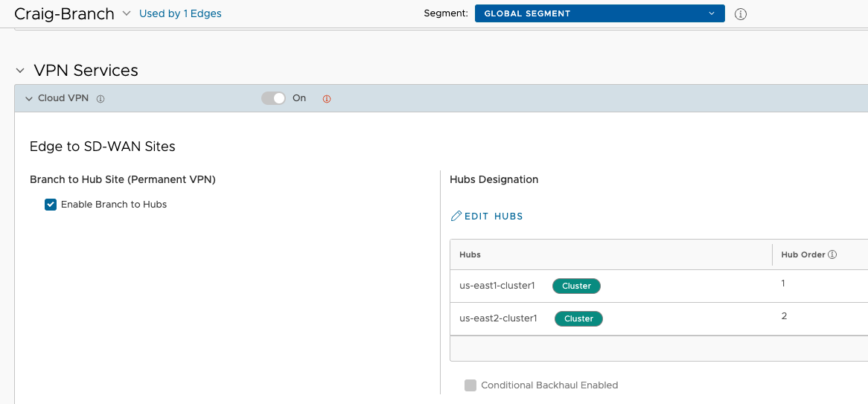Click the Hub Order info icon
Image resolution: width=868 pixels, height=404 pixels.
pos(832,254)
